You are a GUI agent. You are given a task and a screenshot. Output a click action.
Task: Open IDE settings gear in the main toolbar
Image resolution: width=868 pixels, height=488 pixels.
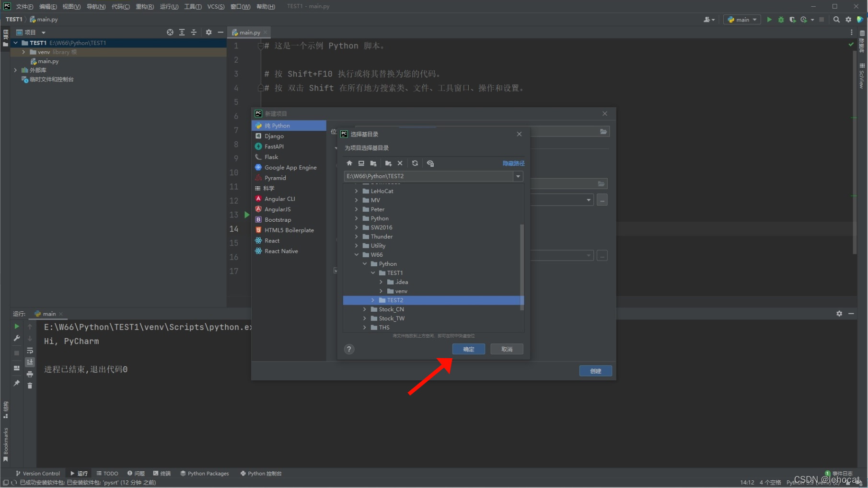[x=848, y=20]
